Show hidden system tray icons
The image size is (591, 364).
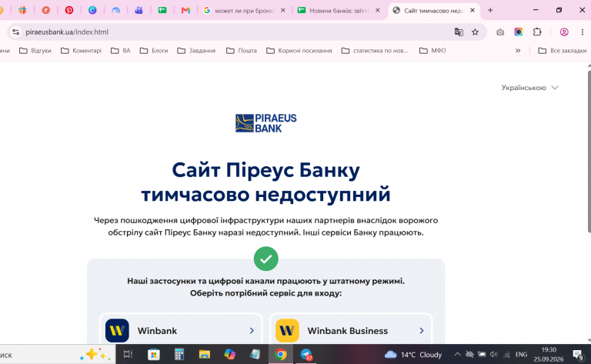pos(457,355)
